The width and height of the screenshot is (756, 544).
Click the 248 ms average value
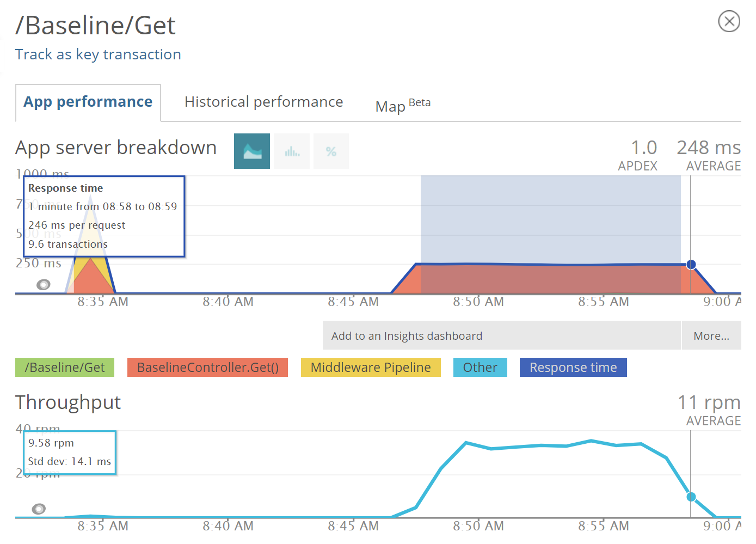tap(709, 148)
